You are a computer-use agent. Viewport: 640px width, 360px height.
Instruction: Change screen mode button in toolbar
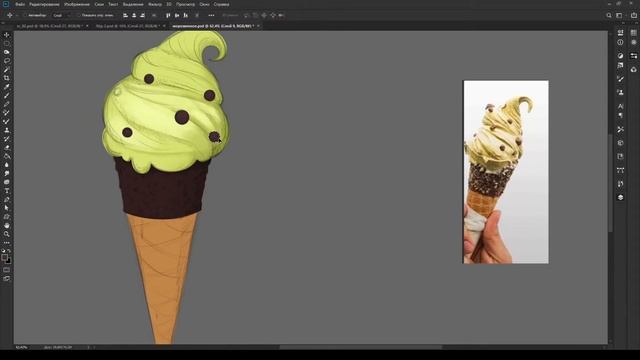[7, 278]
